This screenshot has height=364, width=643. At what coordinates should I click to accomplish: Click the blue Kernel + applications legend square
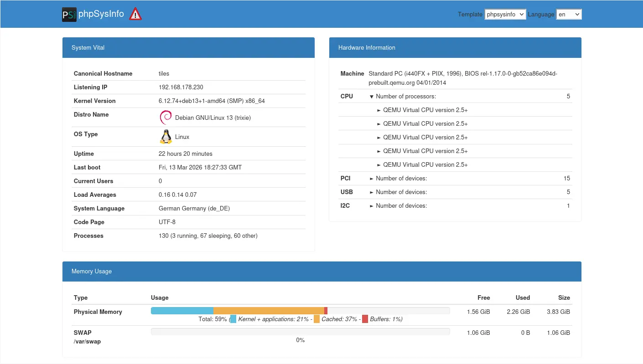pos(233,319)
